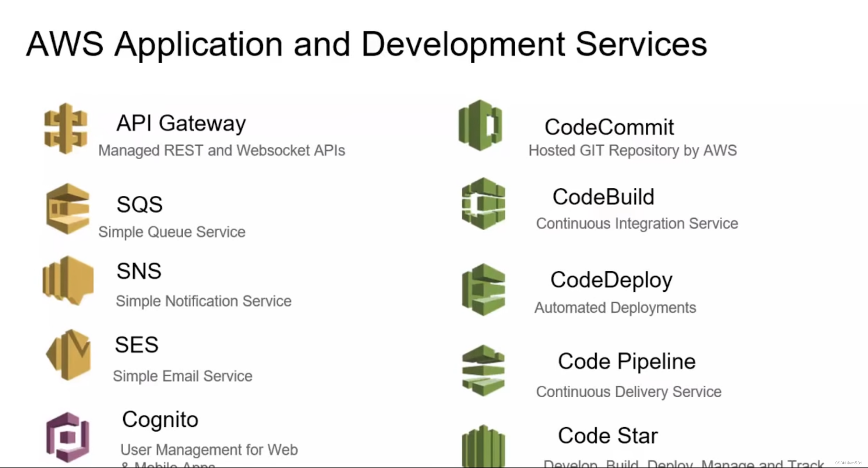
Task: Select the CodeCommit title label
Action: pos(609,127)
